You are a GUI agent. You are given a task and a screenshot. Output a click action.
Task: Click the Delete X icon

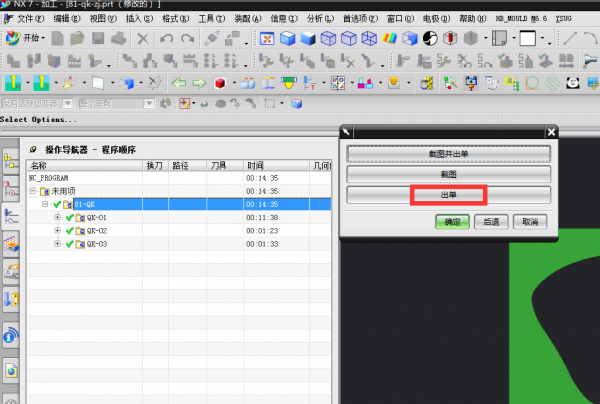pyautogui.click(x=143, y=39)
